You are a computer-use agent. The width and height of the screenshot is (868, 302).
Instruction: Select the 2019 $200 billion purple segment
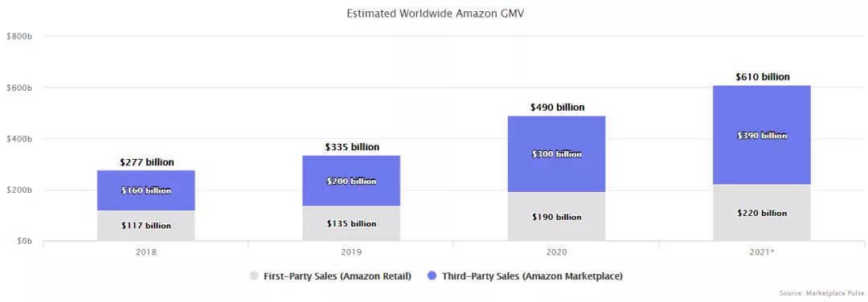351,182
